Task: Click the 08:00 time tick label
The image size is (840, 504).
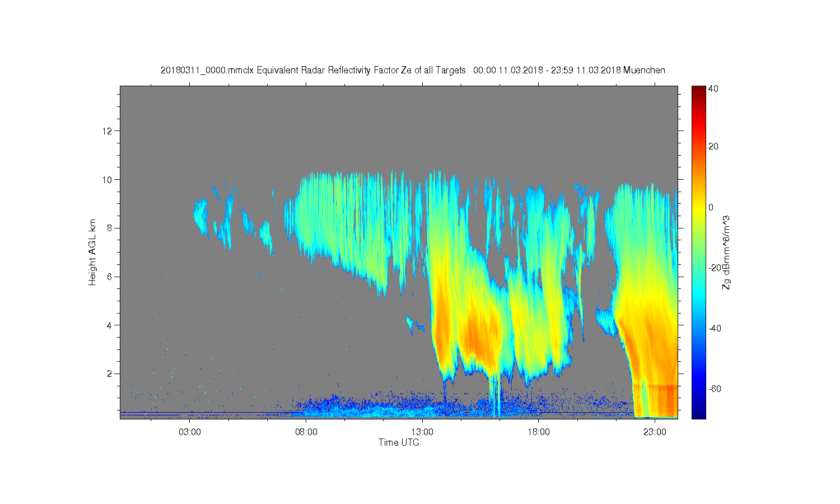Action: click(x=306, y=432)
